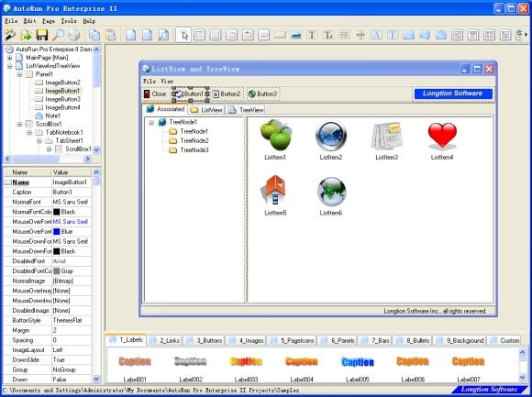
Task: Select TreeNode2 in the preview tree
Action: (194, 140)
